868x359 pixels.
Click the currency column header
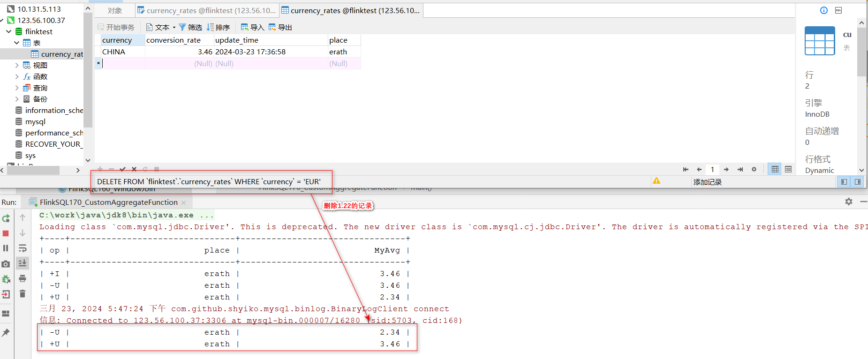tap(123, 40)
